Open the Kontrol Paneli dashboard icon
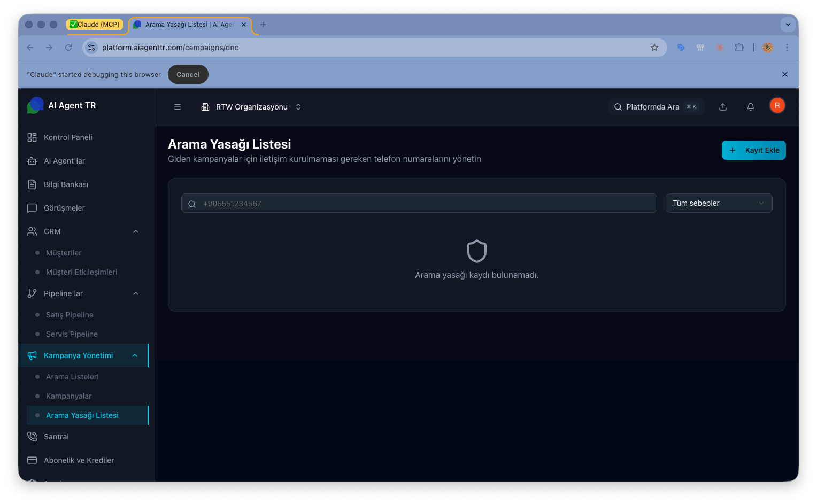The width and height of the screenshot is (817, 504). pos(32,137)
